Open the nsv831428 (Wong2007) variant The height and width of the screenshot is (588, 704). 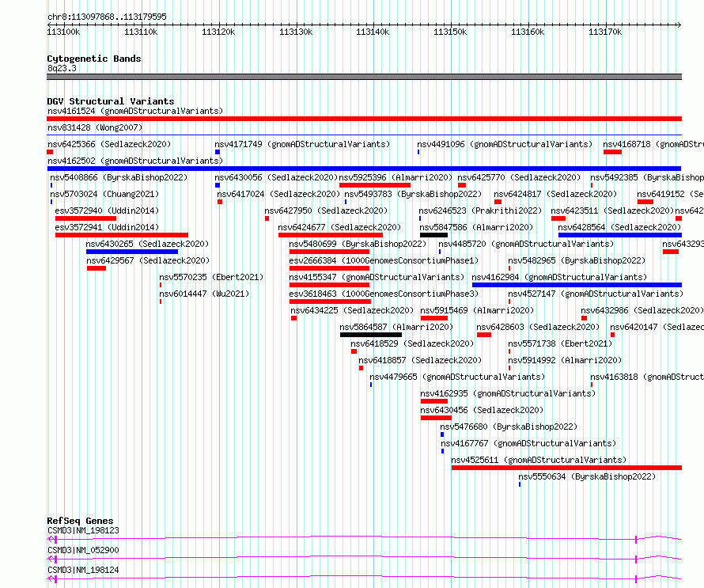pyautogui.click(x=95, y=127)
